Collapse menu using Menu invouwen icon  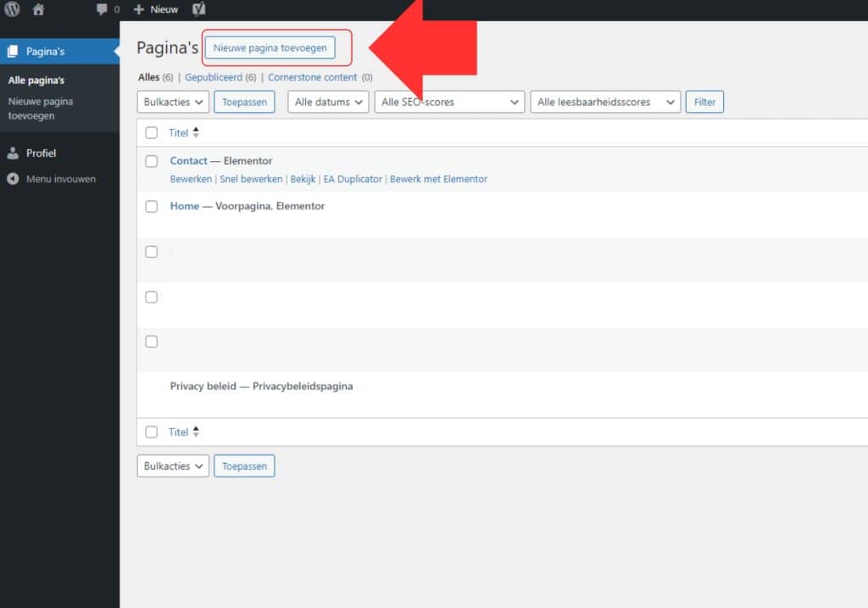pyautogui.click(x=13, y=179)
